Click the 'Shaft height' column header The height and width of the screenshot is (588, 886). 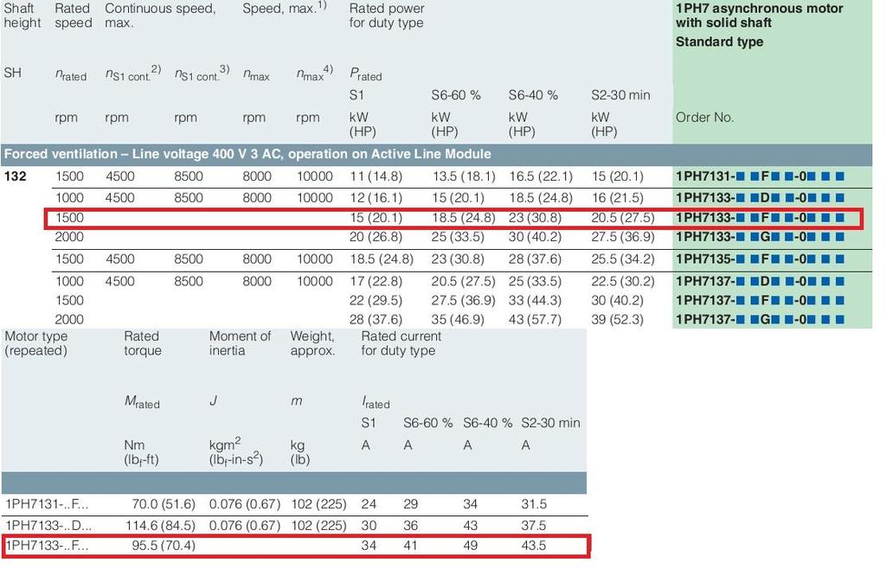click(x=22, y=16)
